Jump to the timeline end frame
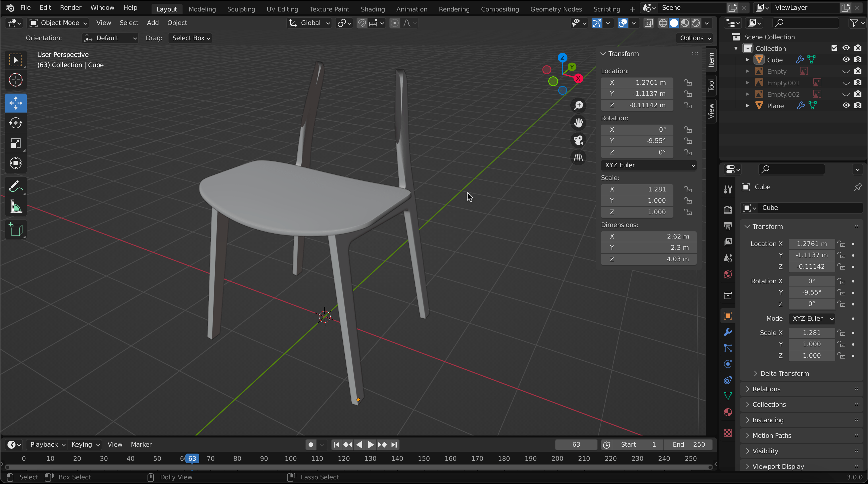The image size is (868, 484). (394, 445)
